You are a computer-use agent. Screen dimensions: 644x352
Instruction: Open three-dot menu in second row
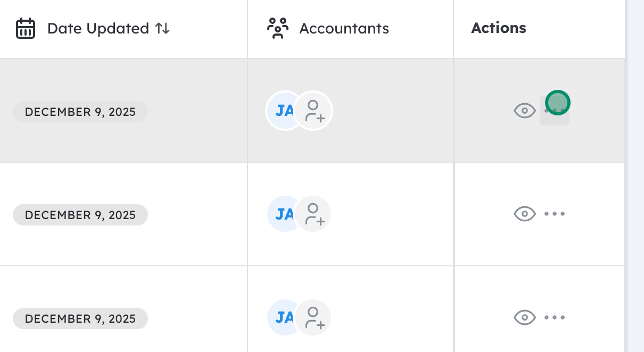coord(555,214)
